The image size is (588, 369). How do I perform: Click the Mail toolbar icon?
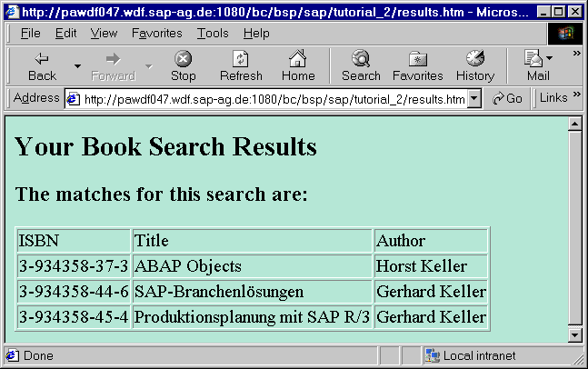pos(534,59)
